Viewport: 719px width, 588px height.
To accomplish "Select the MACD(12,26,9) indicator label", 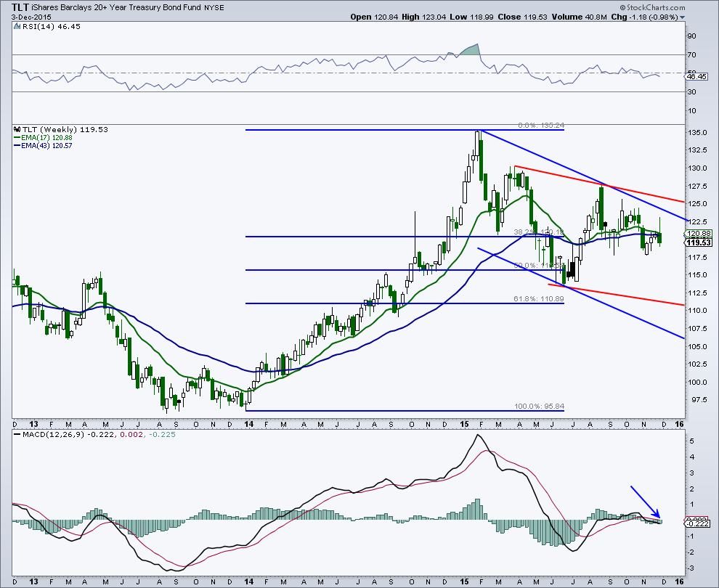I will (x=53, y=435).
